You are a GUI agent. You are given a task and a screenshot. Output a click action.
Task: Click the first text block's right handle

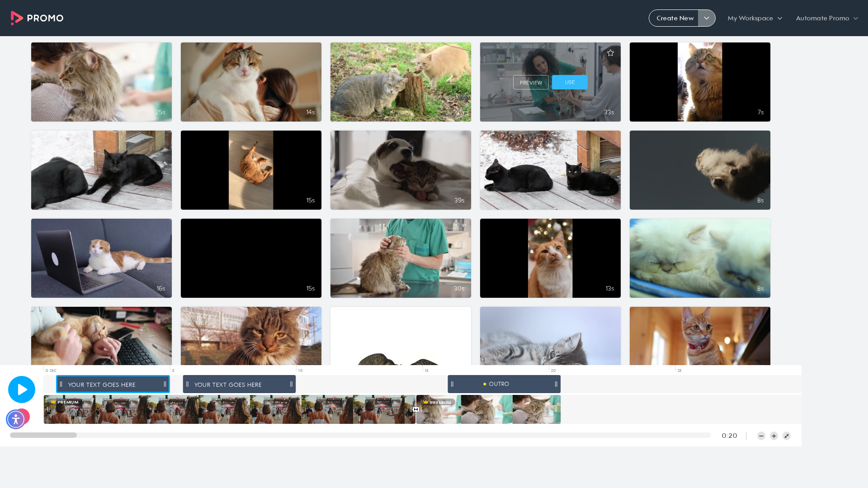click(165, 384)
